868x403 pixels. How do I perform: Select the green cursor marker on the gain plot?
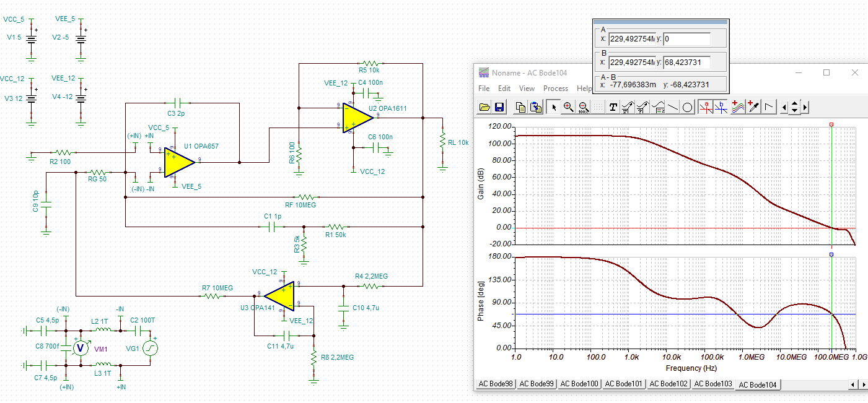point(831,124)
